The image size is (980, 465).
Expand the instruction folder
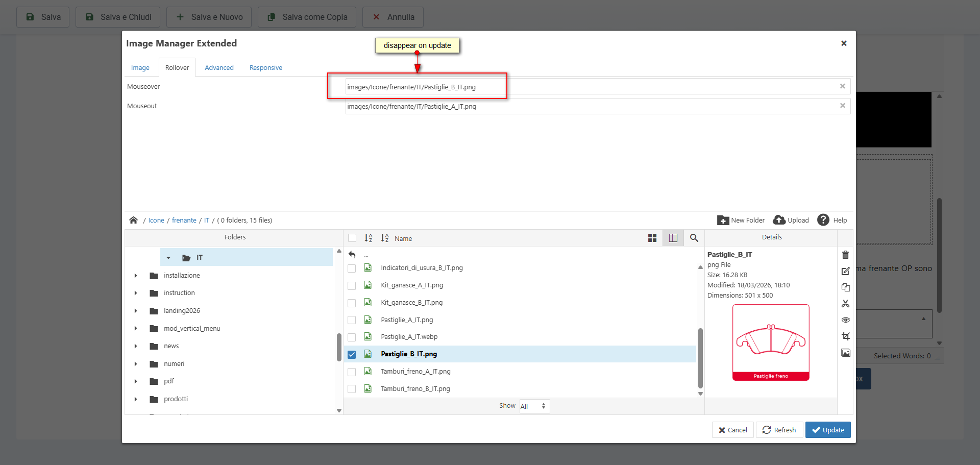click(x=136, y=293)
